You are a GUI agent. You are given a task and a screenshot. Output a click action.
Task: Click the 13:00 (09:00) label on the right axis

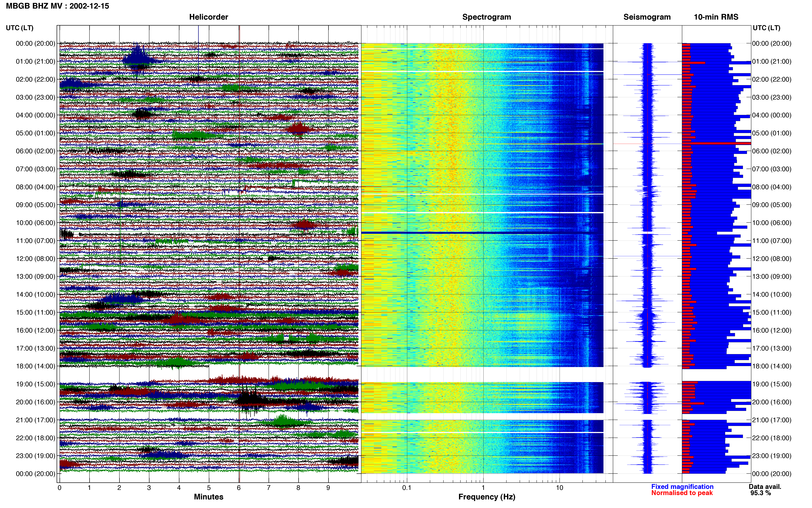[772, 277]
